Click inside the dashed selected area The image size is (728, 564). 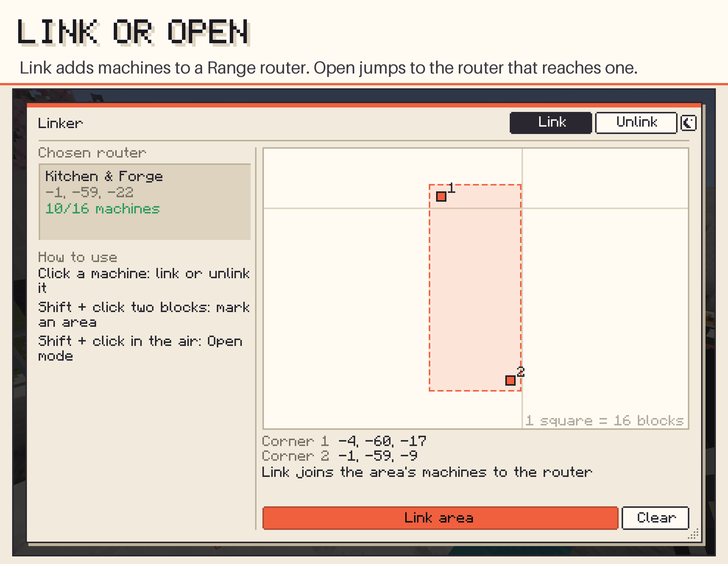pos(475,288)
